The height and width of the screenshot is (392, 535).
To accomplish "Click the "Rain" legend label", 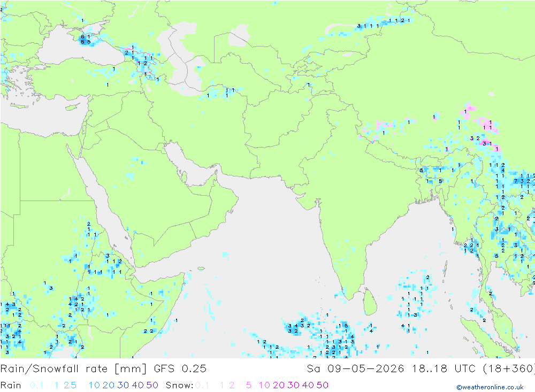I will tap(11, 385).
